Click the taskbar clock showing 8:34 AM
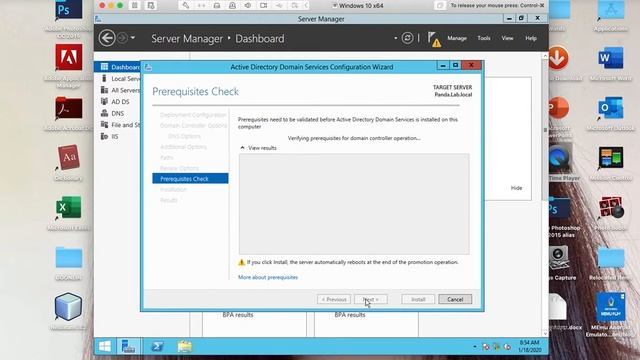640x360 pixels. [529, 346]
